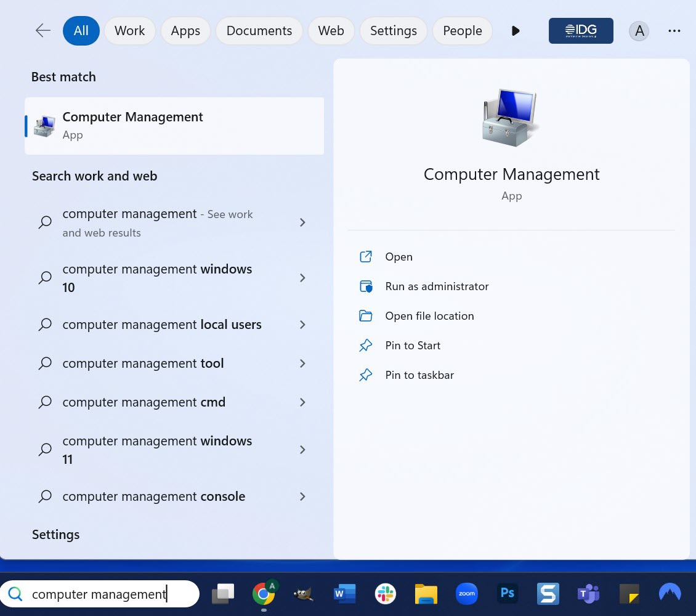
Task: Click the IDG organization logo button
Action: tap(581, 31)
